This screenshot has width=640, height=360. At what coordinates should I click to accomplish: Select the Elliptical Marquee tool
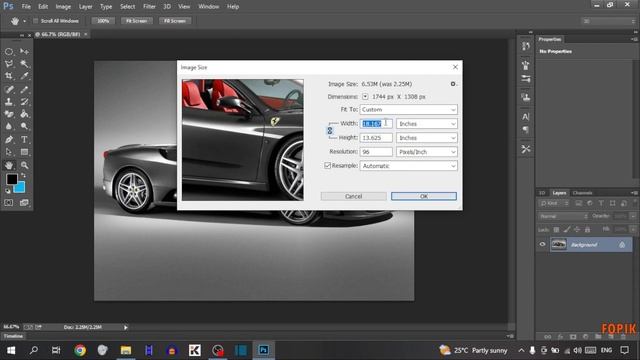9,52
